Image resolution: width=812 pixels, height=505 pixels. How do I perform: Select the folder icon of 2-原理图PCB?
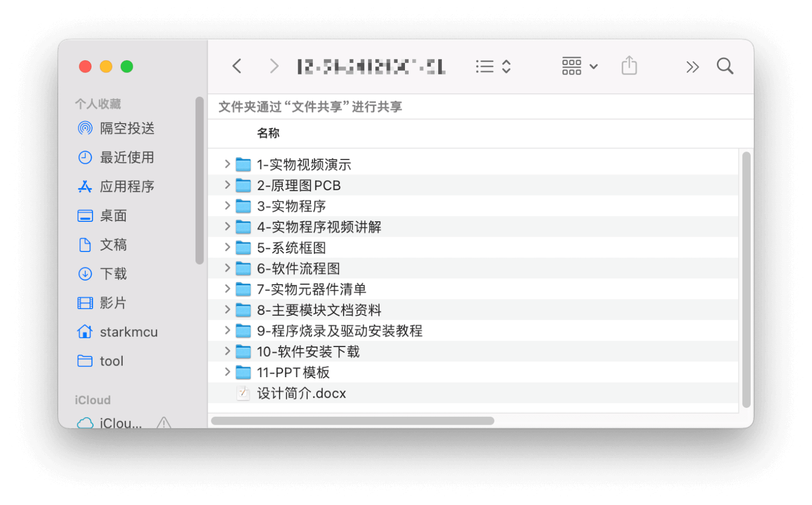(x=243, y=185)
